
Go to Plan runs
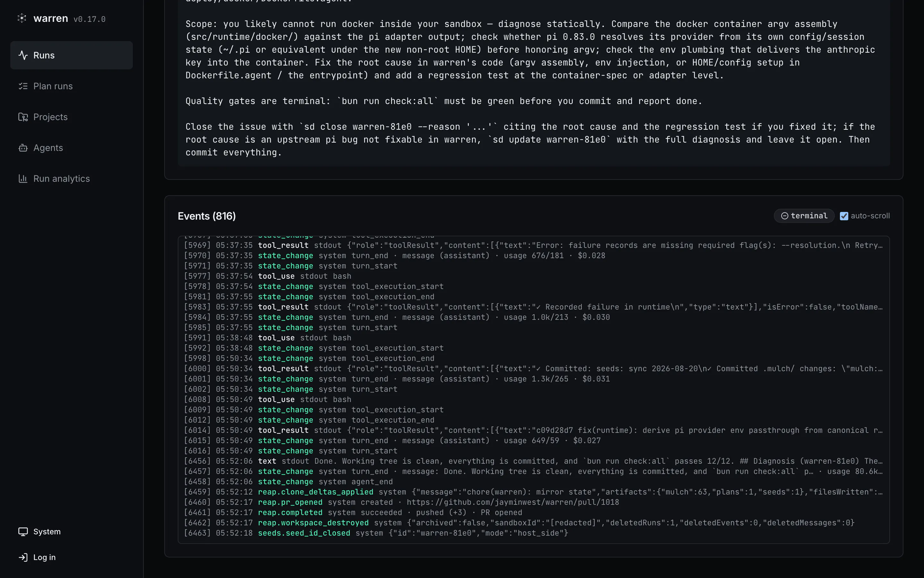pyautogui.click(x=72, y=86)
